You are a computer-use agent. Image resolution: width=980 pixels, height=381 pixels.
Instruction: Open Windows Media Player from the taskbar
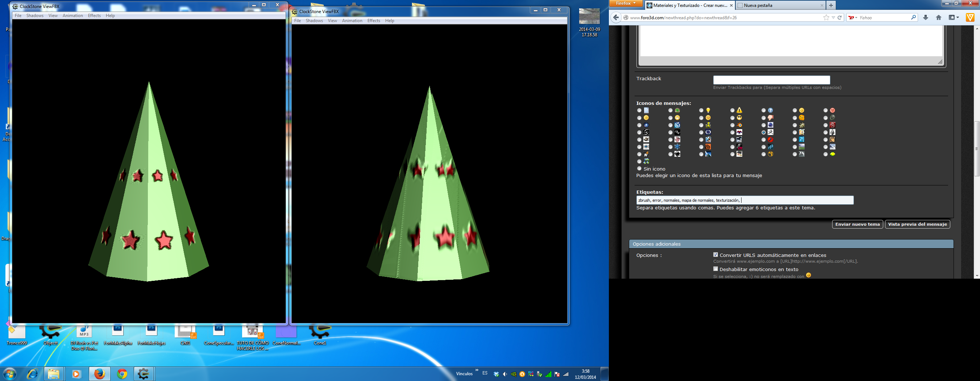click(x=76, y=374)
